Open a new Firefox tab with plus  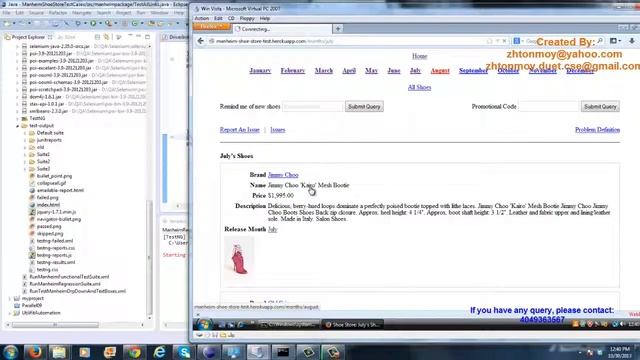pos(338,29)
